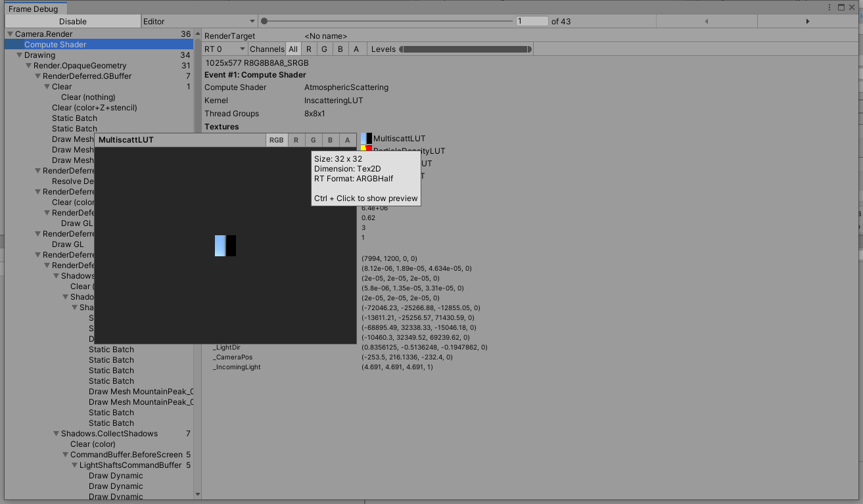863x504 pixels.
Task: Open the RT 0 render target dropdown
Action: [225, 49]
